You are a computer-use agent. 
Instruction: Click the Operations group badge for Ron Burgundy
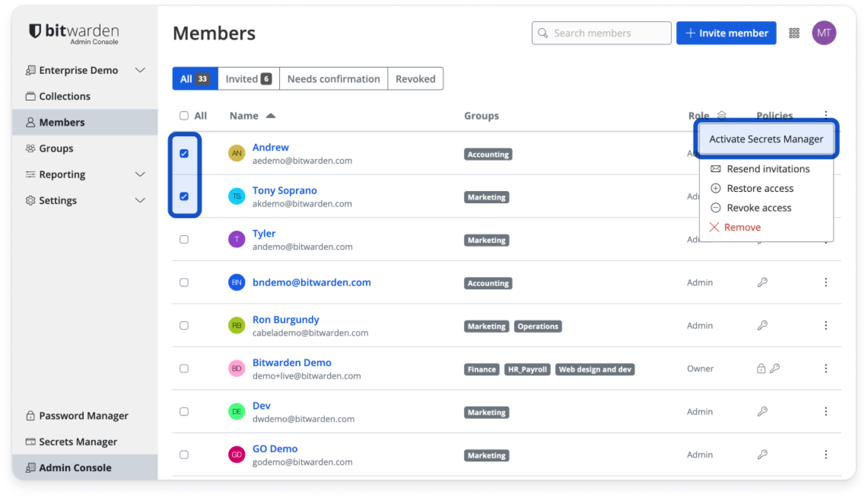tap(538, 326)
